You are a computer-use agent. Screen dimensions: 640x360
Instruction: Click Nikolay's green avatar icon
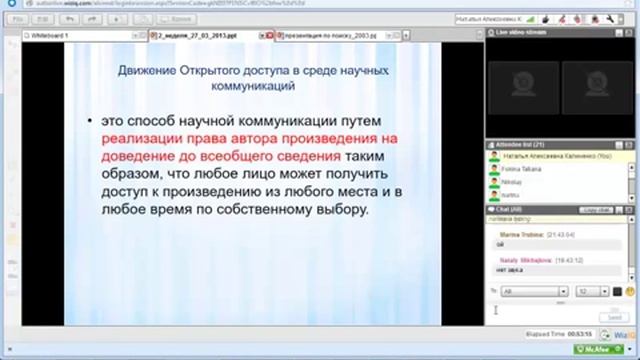pos(494,182)
